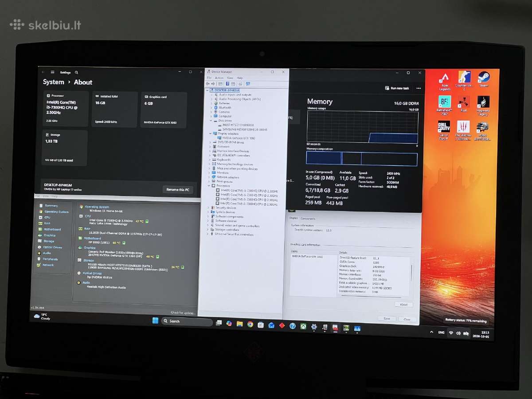Click About button in NVIDIA information window
532x399 pixels.
click(404, 305)
